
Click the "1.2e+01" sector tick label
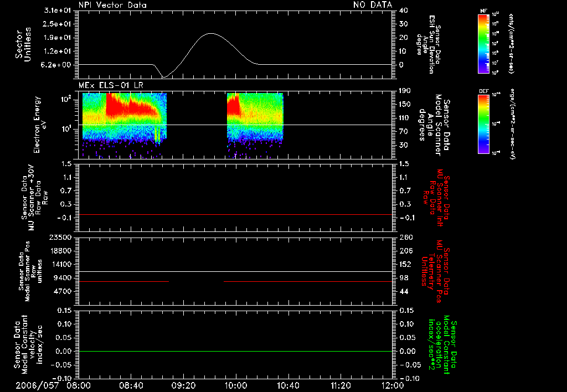58,51
